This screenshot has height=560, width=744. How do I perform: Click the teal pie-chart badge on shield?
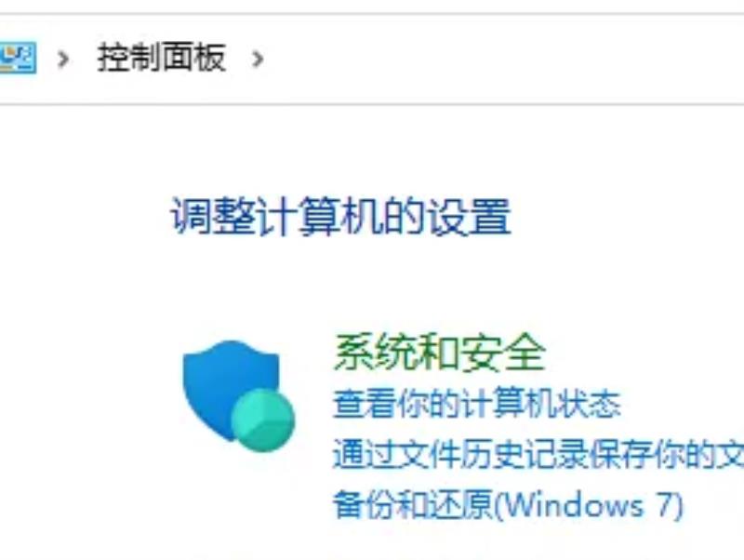pyautogui.click(x=263, y=420)
